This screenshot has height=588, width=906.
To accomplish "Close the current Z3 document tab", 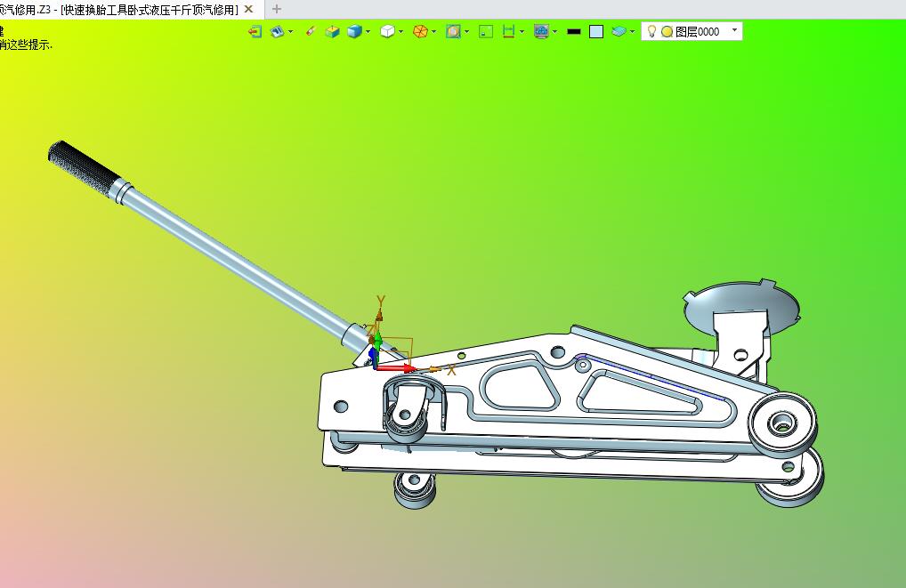I will pos(249,9).
